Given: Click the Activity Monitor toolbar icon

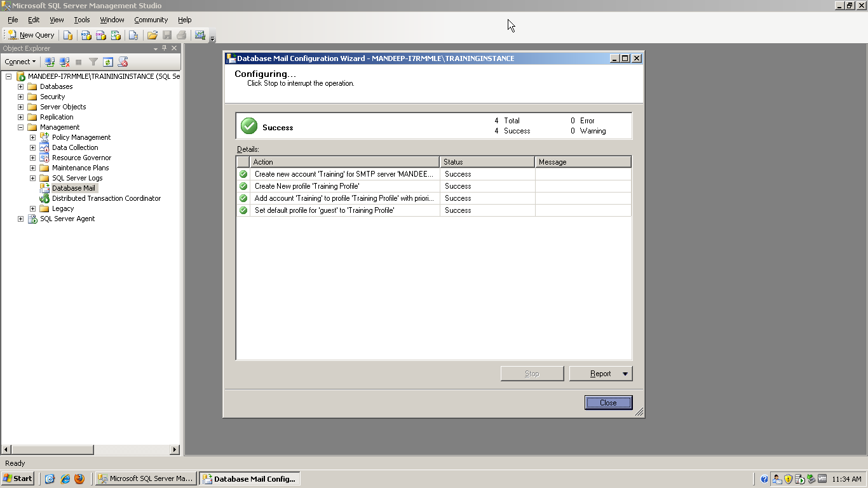Looking at the screenshot, I should (x=200, y=35).
